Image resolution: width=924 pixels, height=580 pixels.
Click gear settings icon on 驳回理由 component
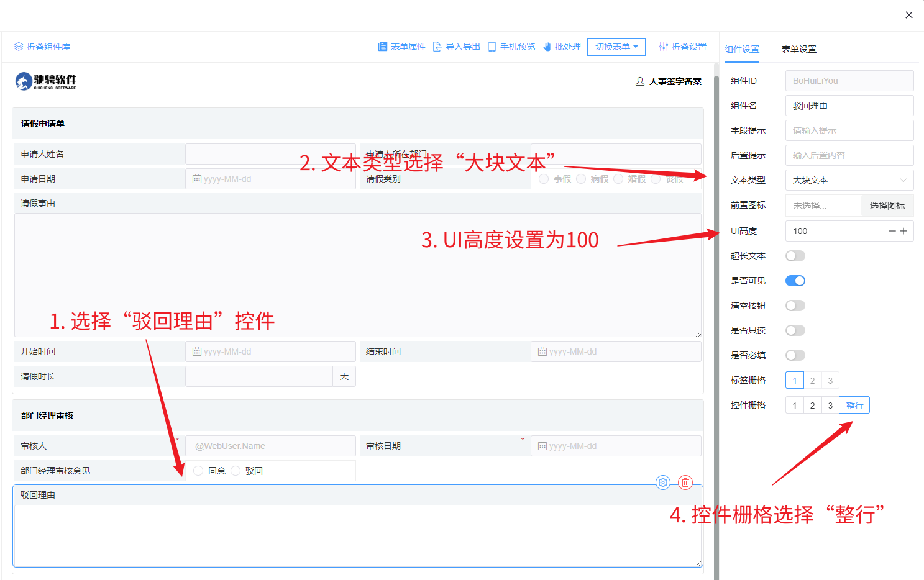coord(663,483)
